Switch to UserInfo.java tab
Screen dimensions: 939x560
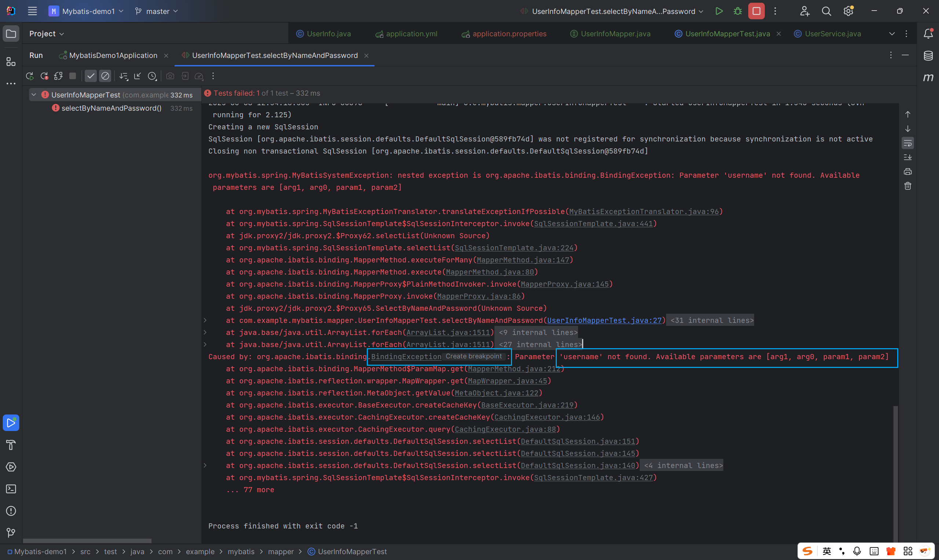pos(324,34)
